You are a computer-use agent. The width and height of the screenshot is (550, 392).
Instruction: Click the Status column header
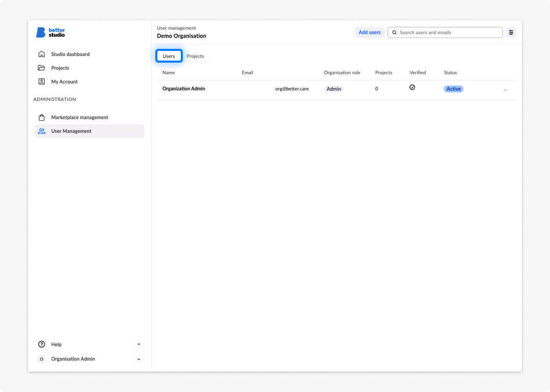tap(450, 73)
